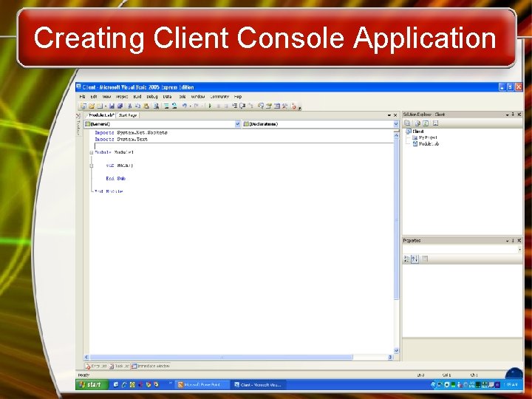Open the Error List tab
The image size is (532, 399).
click(97, 366)
